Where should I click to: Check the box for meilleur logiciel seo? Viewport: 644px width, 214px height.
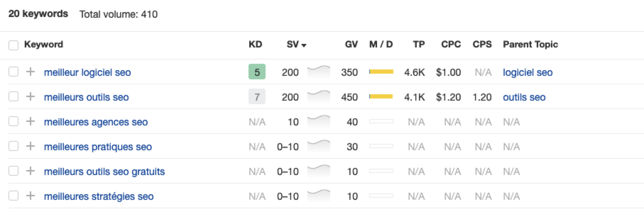[x=13, y=72]
